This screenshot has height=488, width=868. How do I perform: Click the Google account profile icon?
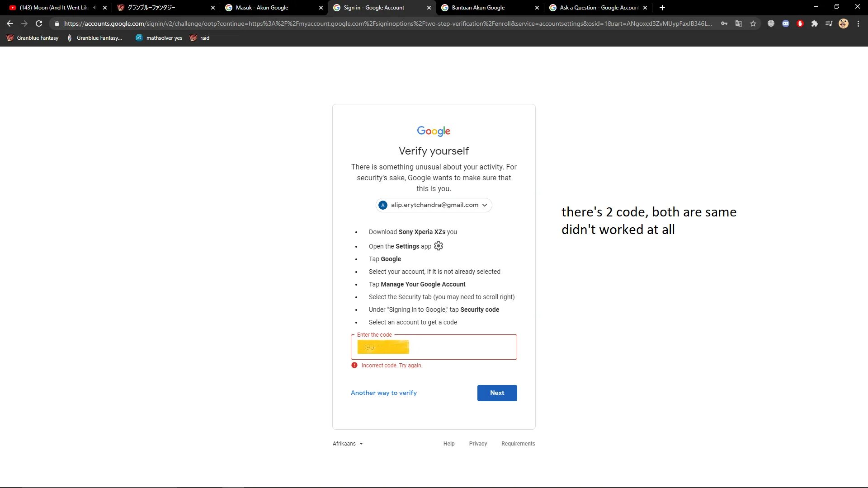[x=844, y=23]
